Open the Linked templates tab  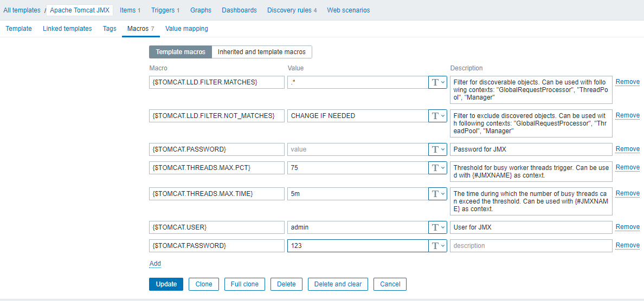click(x=67, y=29)
